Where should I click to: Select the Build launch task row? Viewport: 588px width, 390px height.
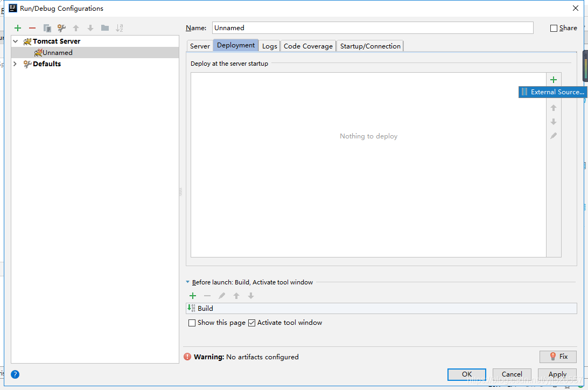pos(381,308)
